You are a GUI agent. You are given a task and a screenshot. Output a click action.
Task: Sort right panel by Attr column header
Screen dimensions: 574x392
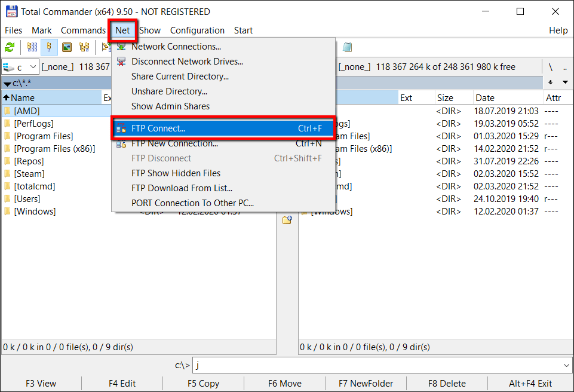557,98
